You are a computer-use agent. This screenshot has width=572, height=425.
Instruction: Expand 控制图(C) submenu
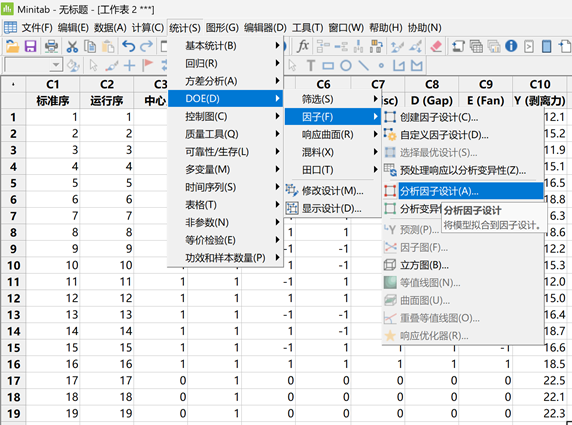coord(225,116)
